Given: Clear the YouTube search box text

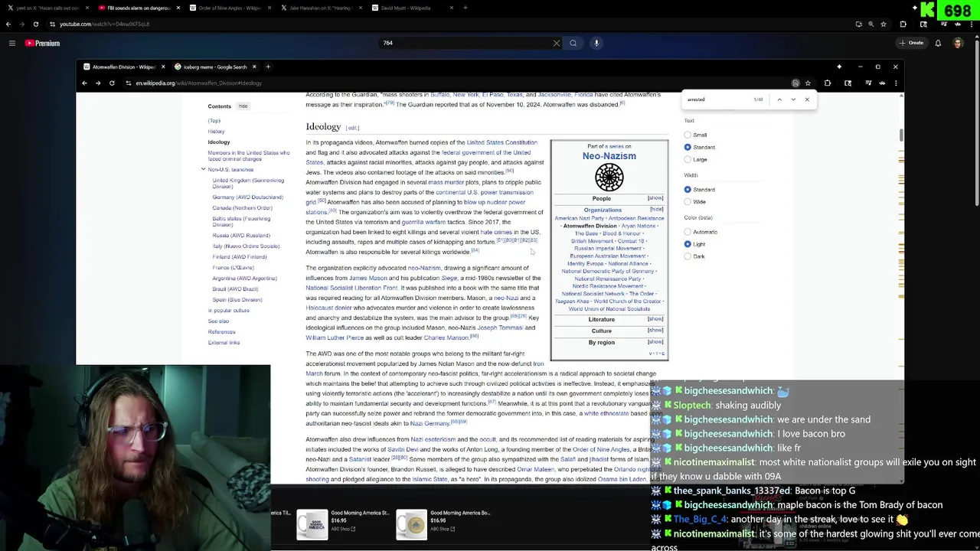Looking at the screenshot, I should (557, 43).
